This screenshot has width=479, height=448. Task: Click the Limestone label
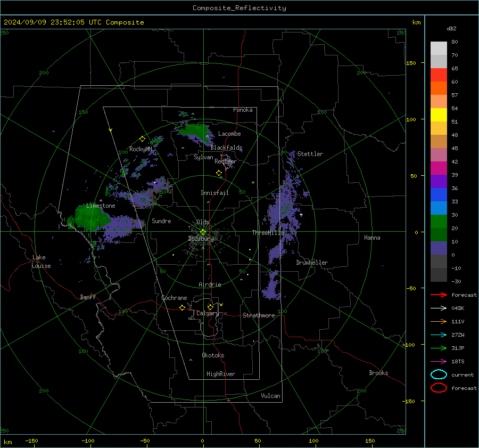[x=101, y=206]
